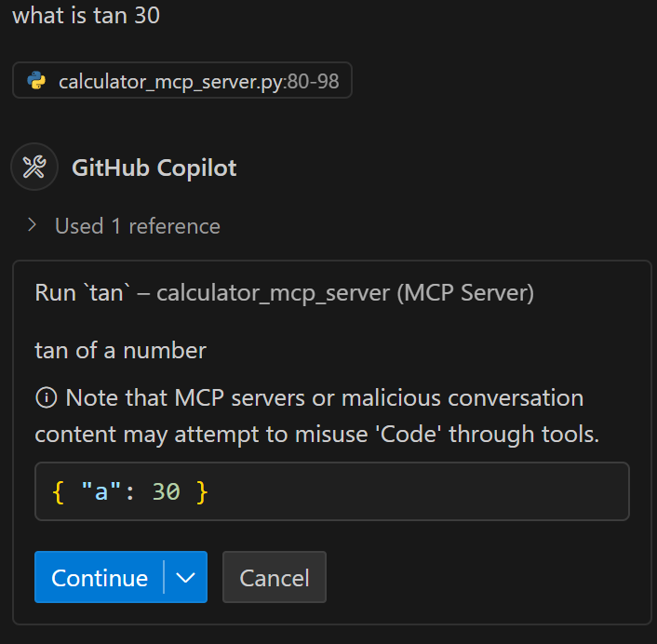The width and height of the screenshot is (657, 644).
Task: Open the calculator_mcp_server.py:80-98 file reference
Action: (x=182, y=80)
